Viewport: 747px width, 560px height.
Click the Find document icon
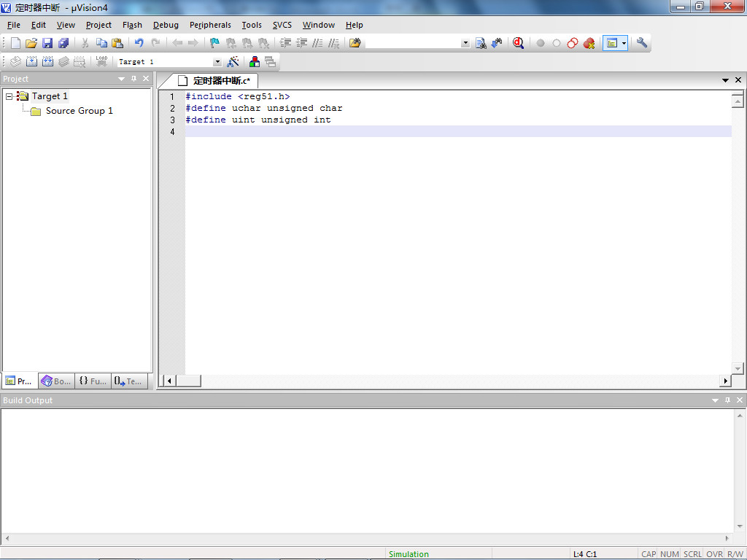point(481,43)
